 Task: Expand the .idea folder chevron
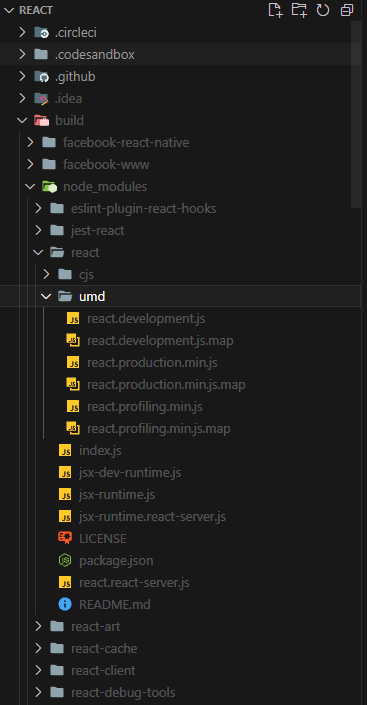tap(22, 98)
